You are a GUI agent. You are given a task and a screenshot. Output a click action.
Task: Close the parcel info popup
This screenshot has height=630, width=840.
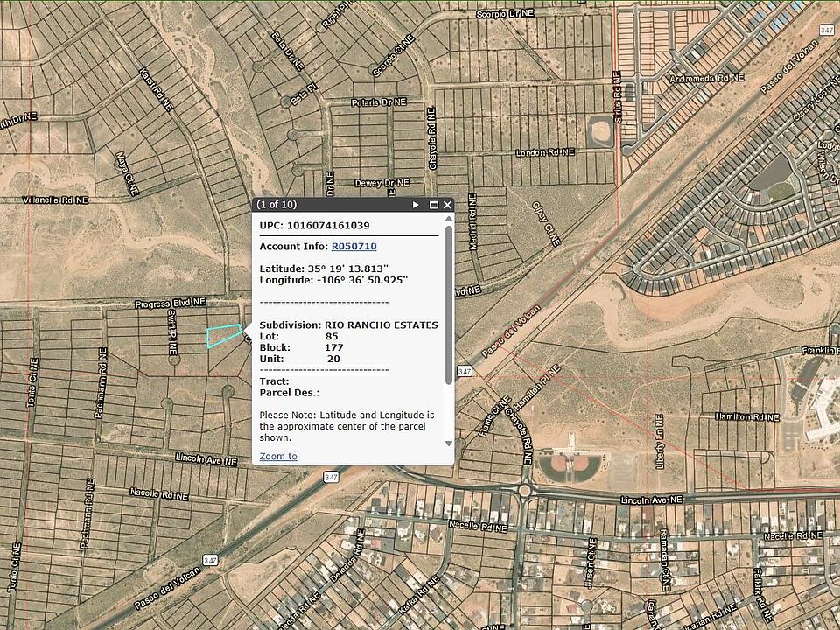pyautogui.click(x=447, y=205)
